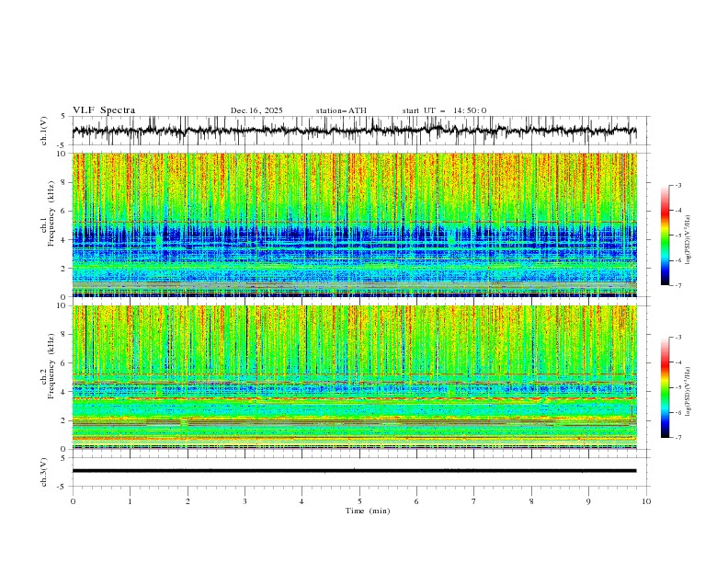Click the ch.1 colorbar '-3' tick label
The height and width of the screenshot is (563, 728).
point(677,185)
